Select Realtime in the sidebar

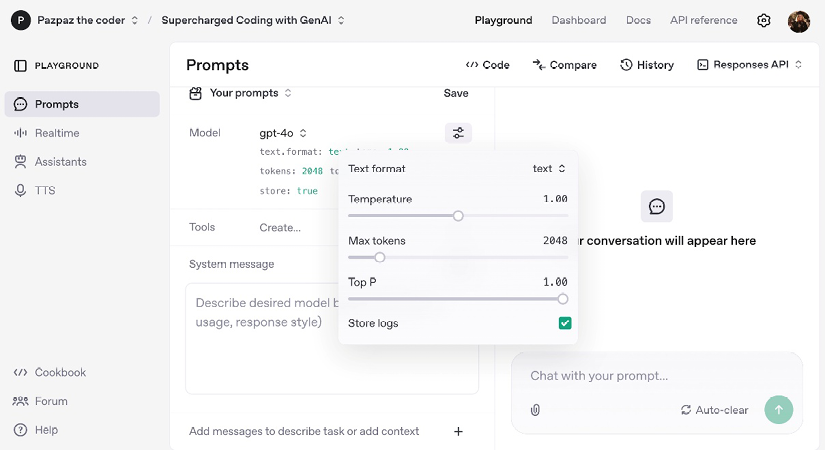tap(56, 133)
